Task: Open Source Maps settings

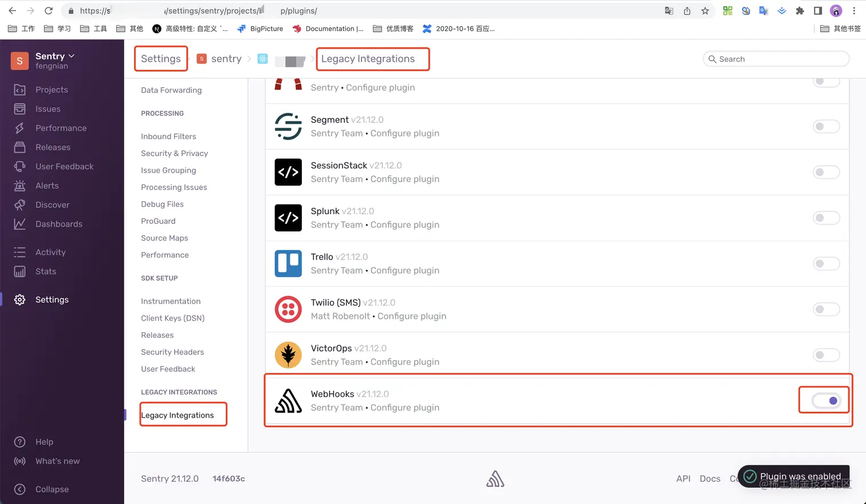Action: tap(164, 238)
